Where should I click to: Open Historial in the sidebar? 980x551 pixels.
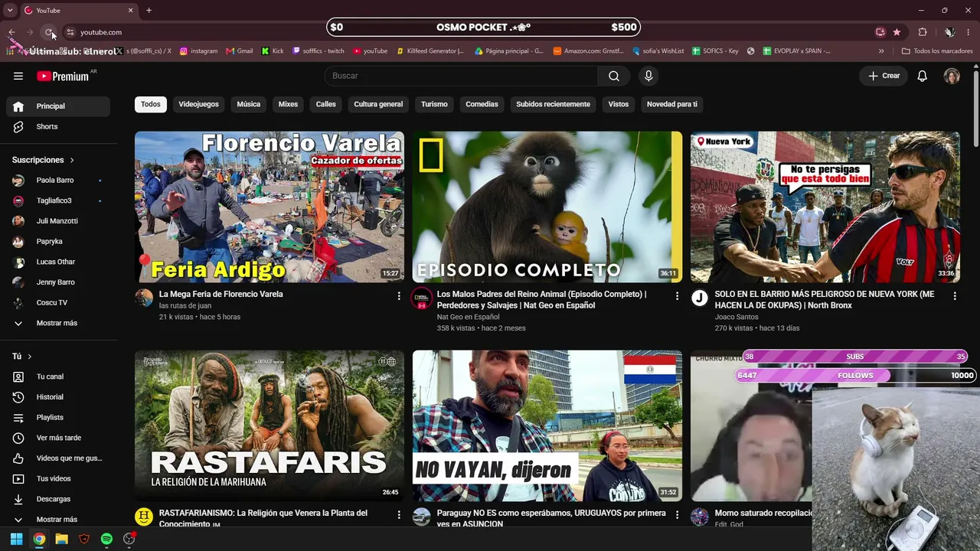coord(58,397)
